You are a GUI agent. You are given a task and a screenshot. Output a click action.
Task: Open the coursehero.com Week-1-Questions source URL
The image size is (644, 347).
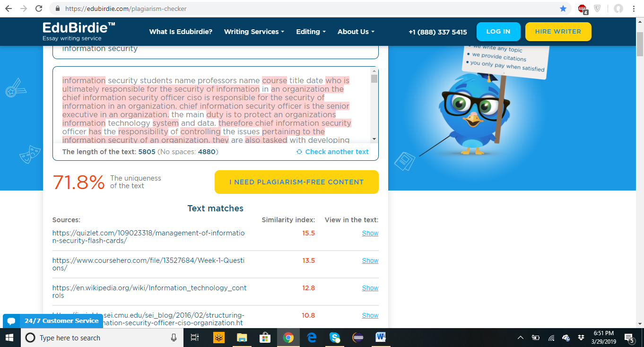point(148,264)
